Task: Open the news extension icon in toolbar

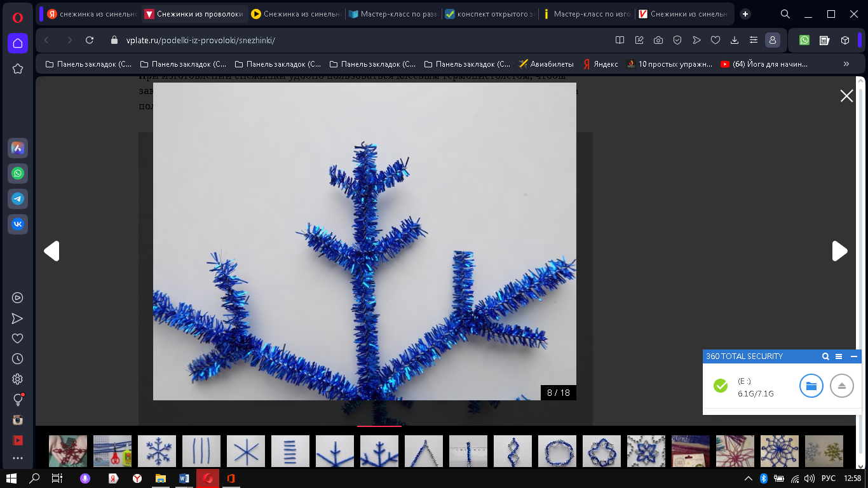Action: click(x=825, y=40)
